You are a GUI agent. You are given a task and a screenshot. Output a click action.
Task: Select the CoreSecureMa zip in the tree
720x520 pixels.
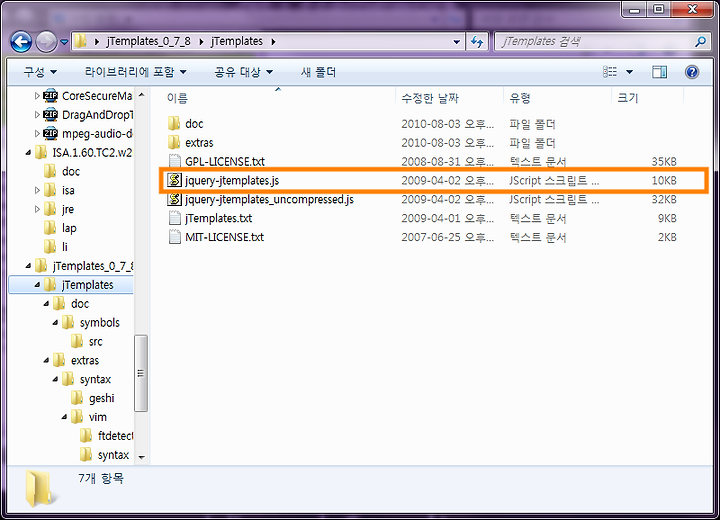tap(87, 96)
